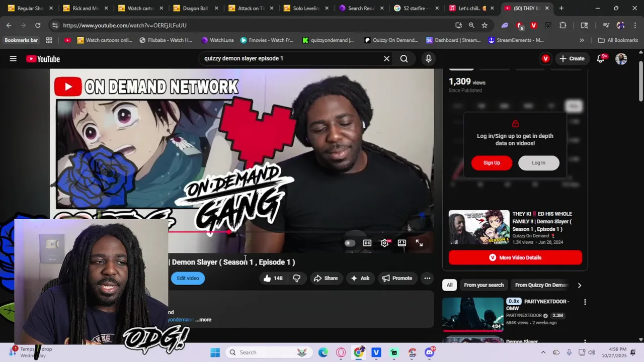
Task: Start voice search with the microphone
Action: (x=428, y=59)
